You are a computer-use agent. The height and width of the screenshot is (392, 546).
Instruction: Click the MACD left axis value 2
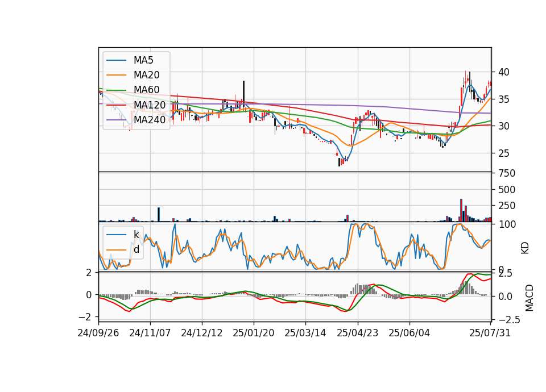click(x=89, y=273)
